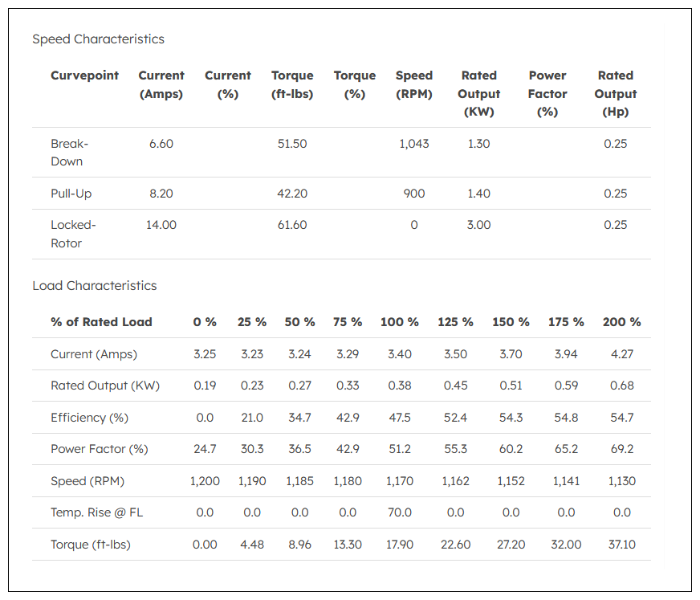Select the % of Rated Load header

click(x=101, y=322)
